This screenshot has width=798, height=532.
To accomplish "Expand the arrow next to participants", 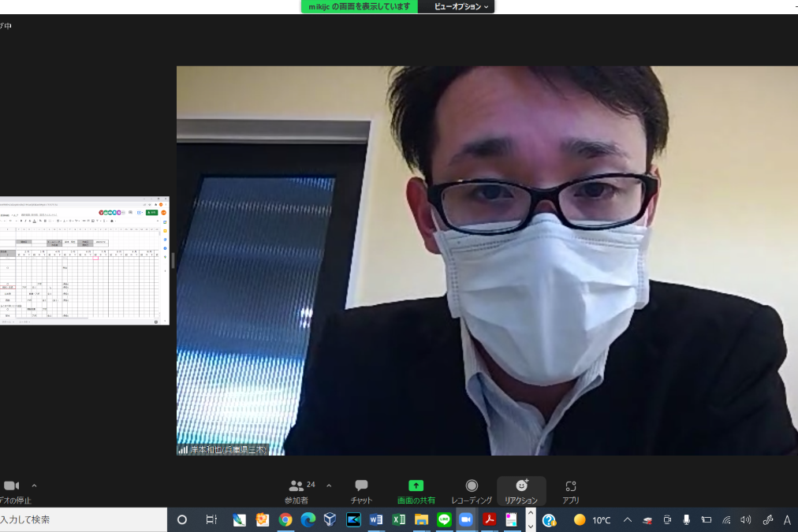I will [x=329, y=485].
